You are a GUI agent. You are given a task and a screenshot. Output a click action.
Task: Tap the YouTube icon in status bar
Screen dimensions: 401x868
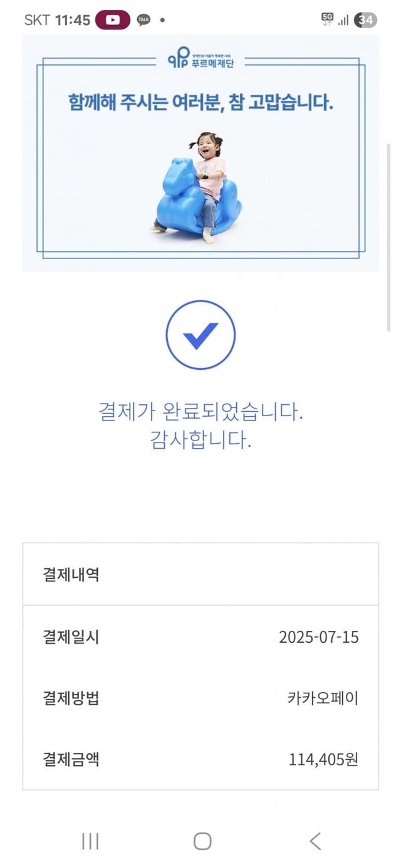coord(112,20)
